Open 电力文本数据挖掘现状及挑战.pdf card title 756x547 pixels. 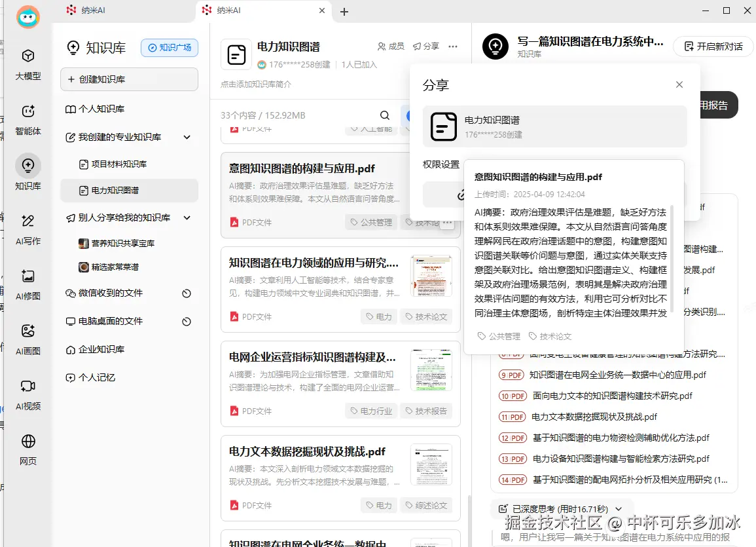click(306, 452)
